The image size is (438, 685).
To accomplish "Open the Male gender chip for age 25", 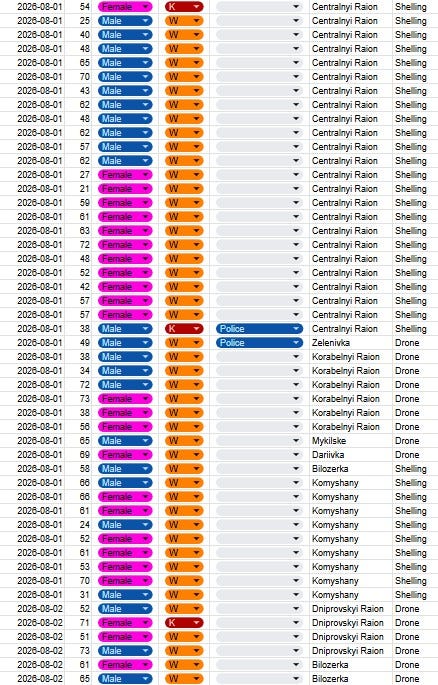I will [x=125, y=21].
